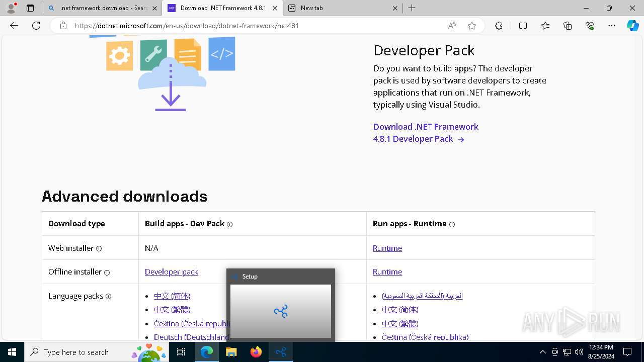This screenshot has width=644, height=362.
Task: Open Copilot sidebar icon
Action: [x=632, y=26]
